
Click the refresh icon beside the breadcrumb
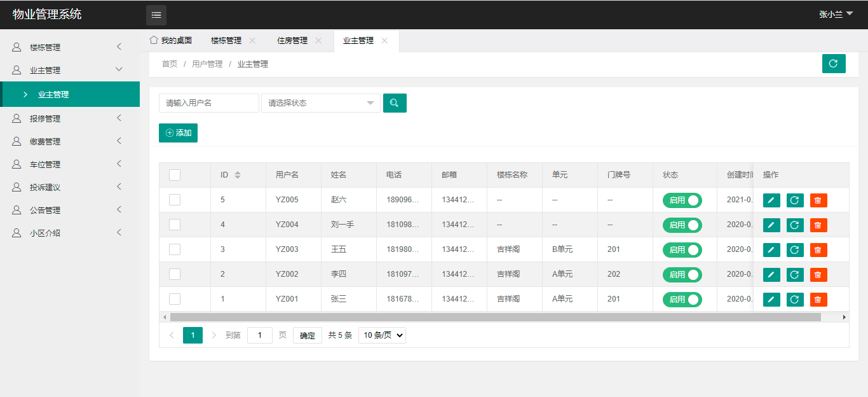tap(833, 64)
